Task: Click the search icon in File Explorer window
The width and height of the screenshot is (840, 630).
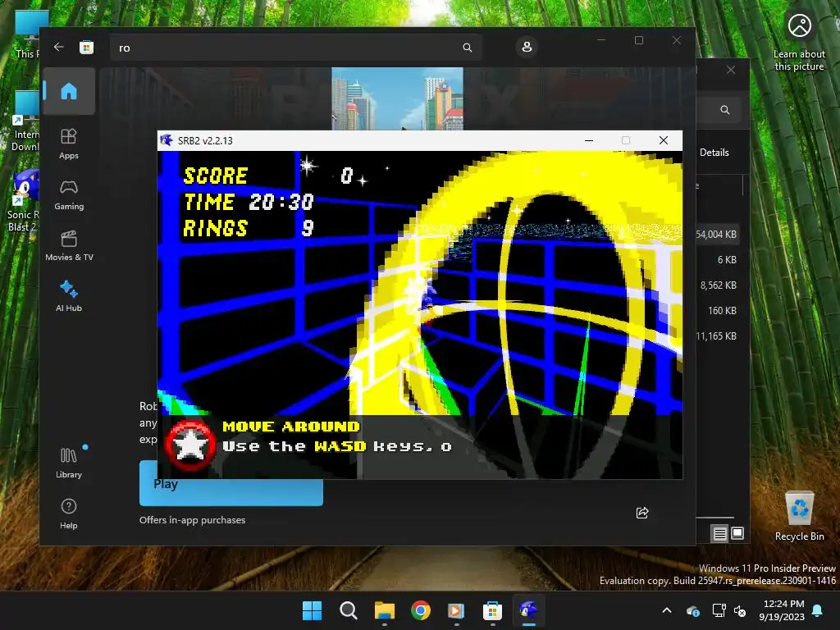Action: coord(725,110)
